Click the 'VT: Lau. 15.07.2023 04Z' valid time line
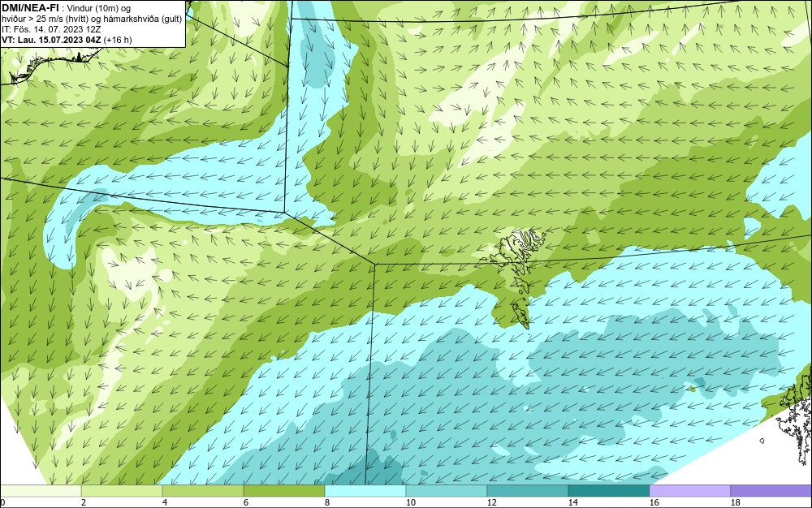The width and height of the screenshot is (812, 508). coord(67,40)
